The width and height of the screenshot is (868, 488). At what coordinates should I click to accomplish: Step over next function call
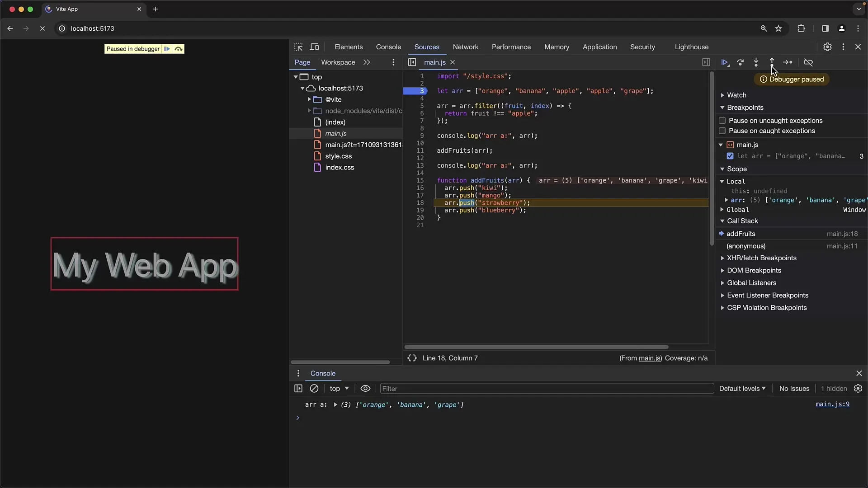point(741,62)
